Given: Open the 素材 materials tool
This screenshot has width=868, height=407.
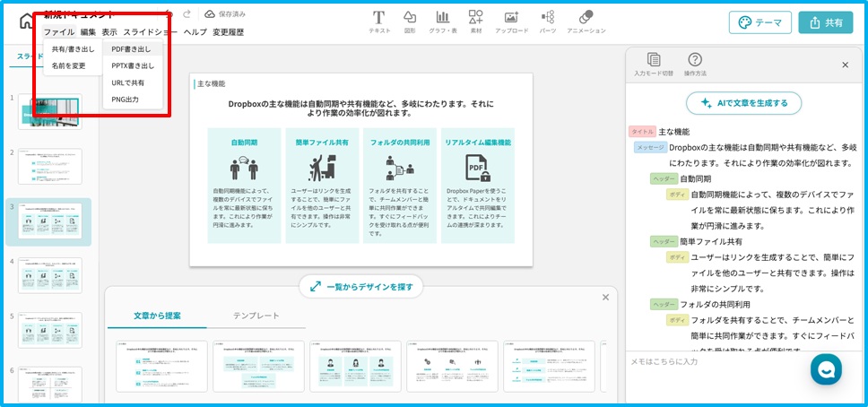Looking at the screenshot, I should click(475, 22).
